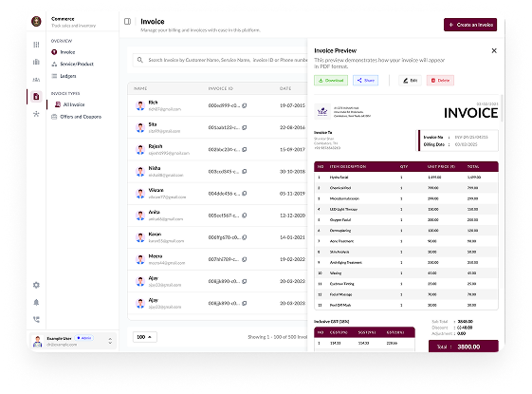The width and height of the screenshot is (532, 394).
Task: Select the Rajesh invoice row name
Action: [x=156, y=146]
